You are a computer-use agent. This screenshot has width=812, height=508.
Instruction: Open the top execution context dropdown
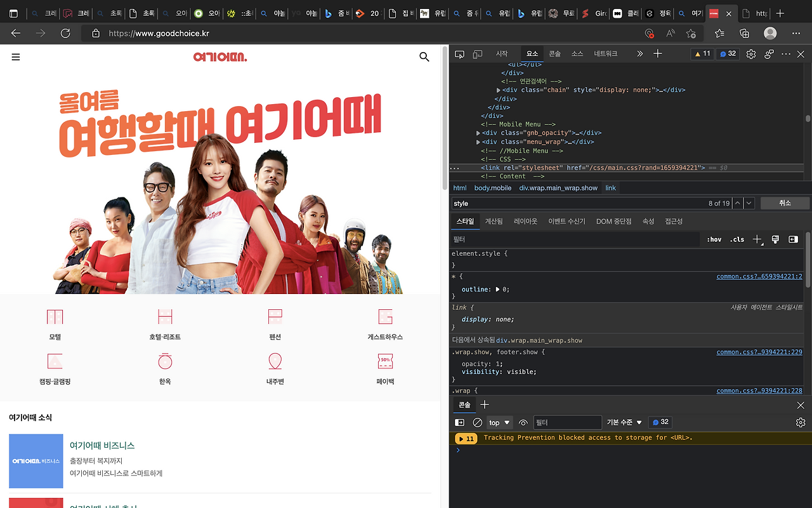click(499, 422)
